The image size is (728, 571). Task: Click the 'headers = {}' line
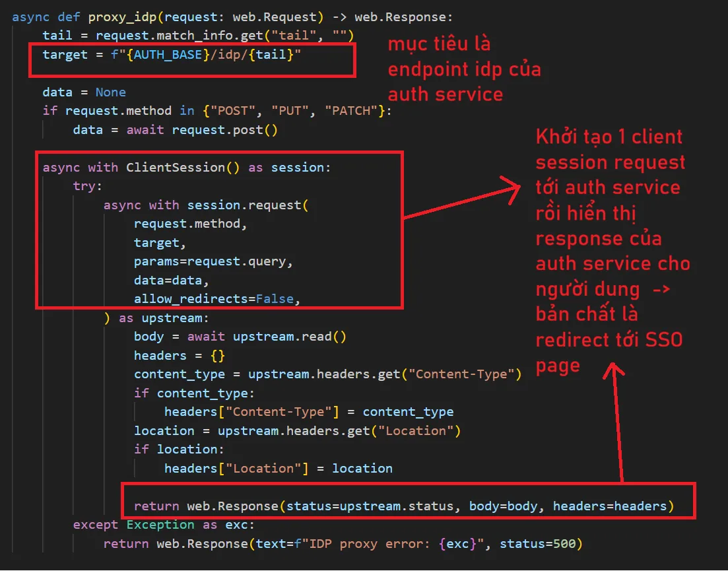(x=180, y=356)
